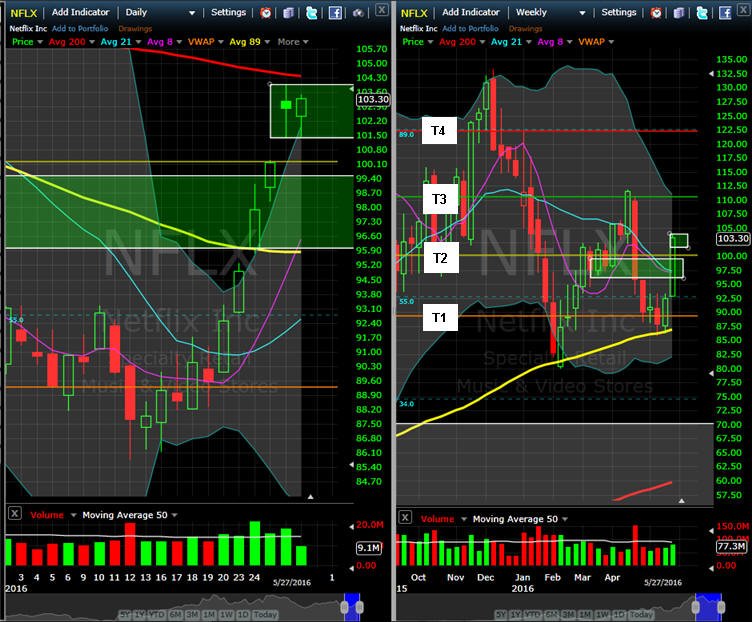Share Daily chart via Twitter icon

coord(312,13)
